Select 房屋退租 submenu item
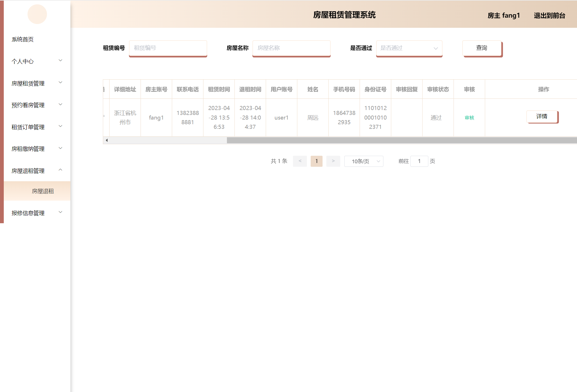 click(43, 191)
